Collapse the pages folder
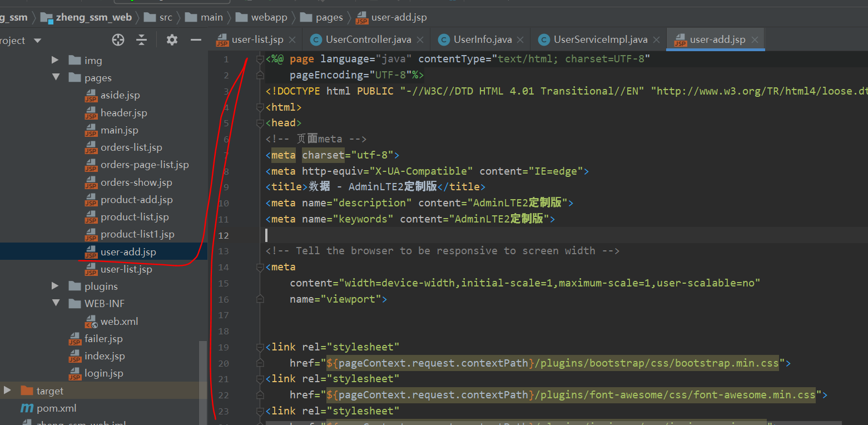 click(56, 77)
